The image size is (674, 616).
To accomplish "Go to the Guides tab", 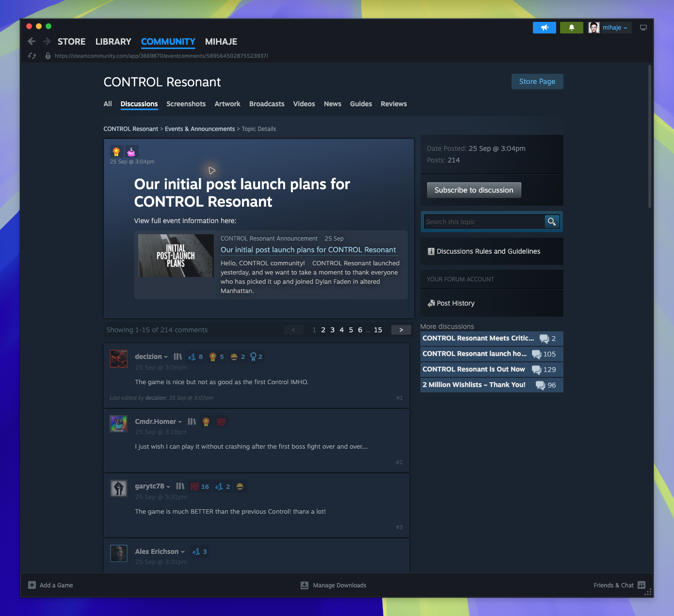I will [361, 104].
